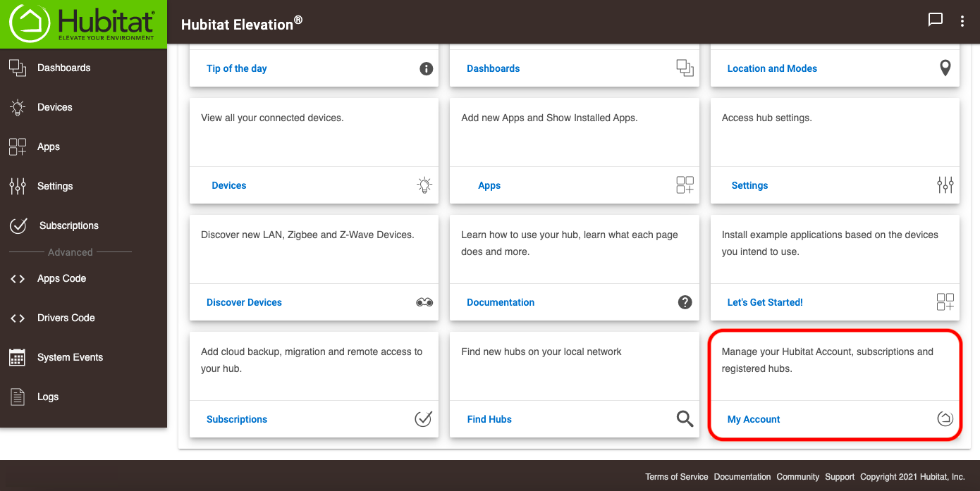Visit the Community footer link
The height and width of the screenshot is (491, 980).
798,477
